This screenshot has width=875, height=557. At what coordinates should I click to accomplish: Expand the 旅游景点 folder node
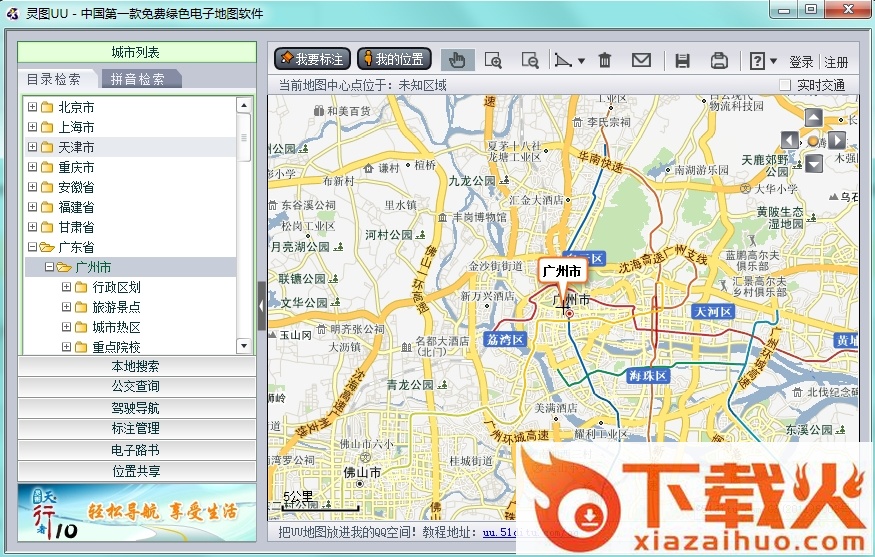click(x=66, y=307)
